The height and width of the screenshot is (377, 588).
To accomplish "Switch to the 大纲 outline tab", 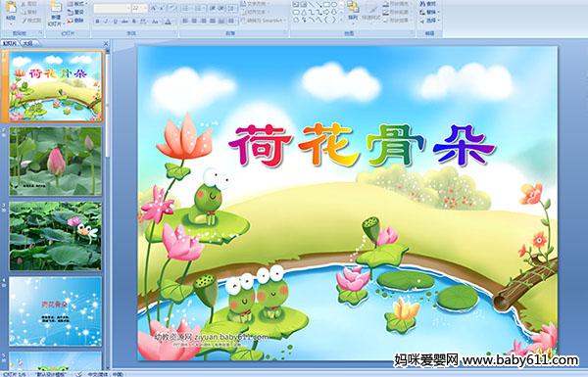I will click(28, 43).
